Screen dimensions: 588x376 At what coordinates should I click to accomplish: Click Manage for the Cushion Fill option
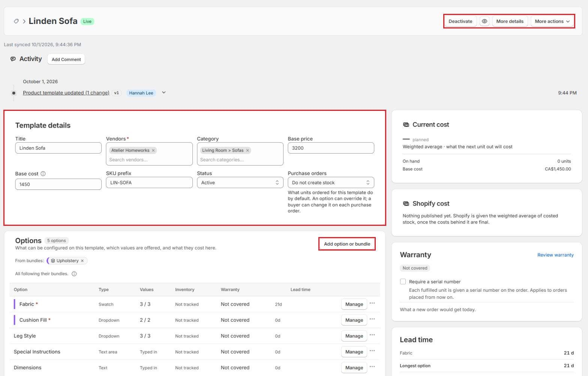(354, 320)
